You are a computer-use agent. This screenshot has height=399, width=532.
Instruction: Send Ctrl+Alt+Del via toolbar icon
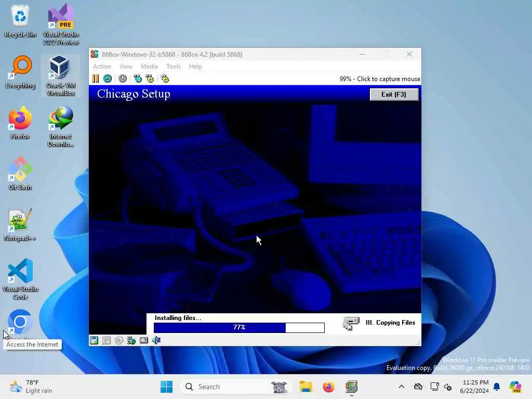pos(137,79)
